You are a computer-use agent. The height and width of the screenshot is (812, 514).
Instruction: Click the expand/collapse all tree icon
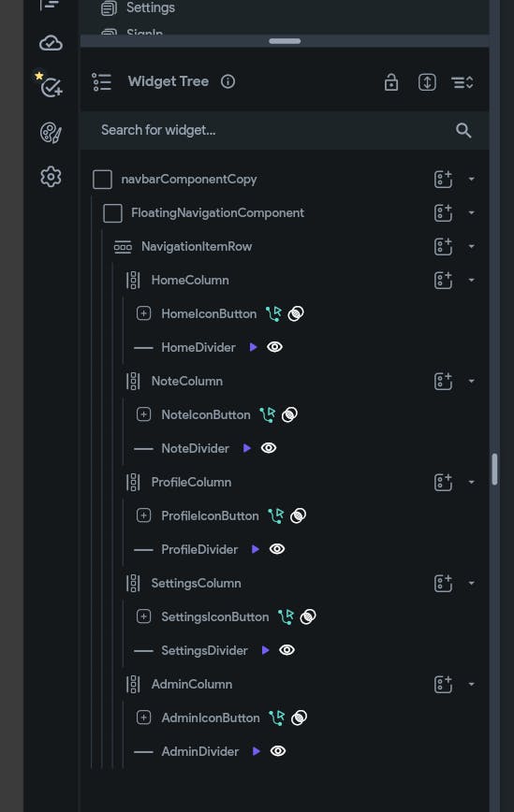(x=427, y=81)
